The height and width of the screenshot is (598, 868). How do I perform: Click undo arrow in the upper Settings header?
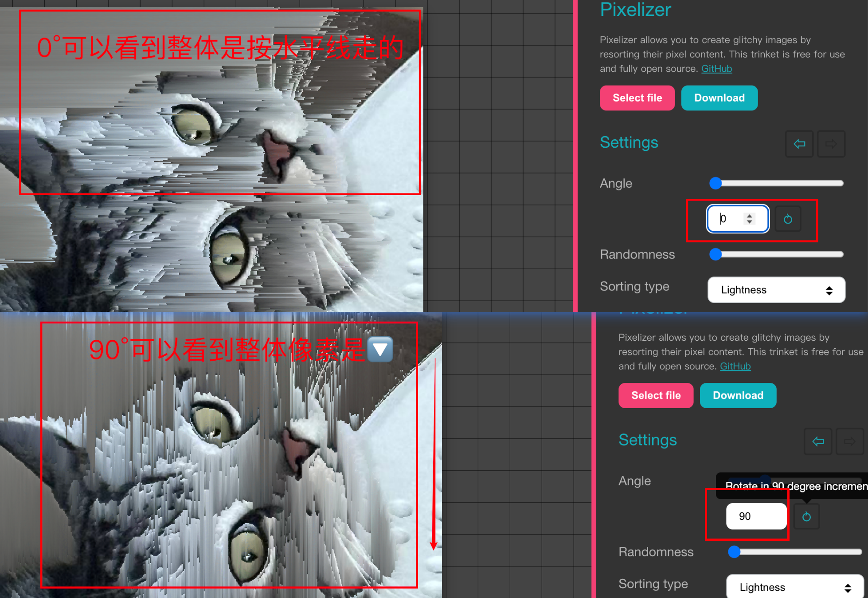(x=799, y=144)
